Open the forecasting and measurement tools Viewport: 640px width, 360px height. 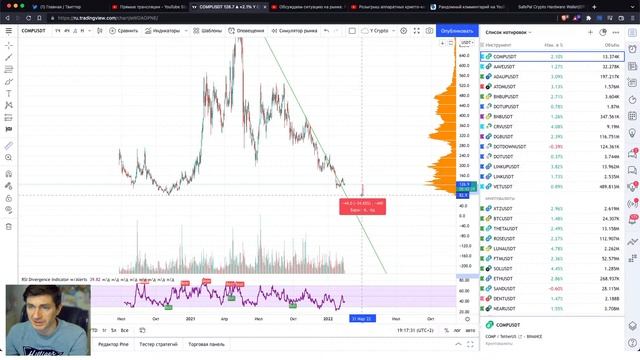click(9, 118)
